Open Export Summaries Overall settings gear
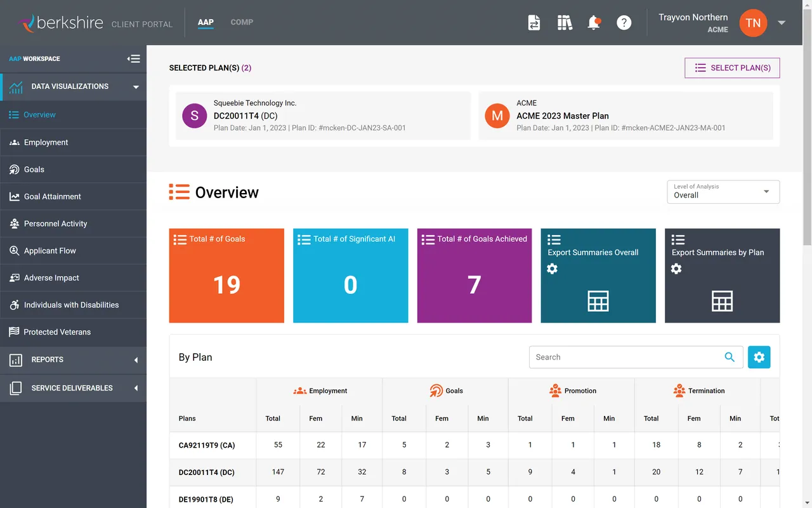Screen dimensions: 812x508 tap(552, 269)
